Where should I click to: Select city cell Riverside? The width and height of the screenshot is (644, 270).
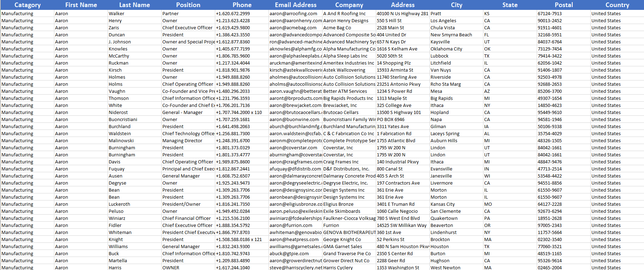click(456, 77)
